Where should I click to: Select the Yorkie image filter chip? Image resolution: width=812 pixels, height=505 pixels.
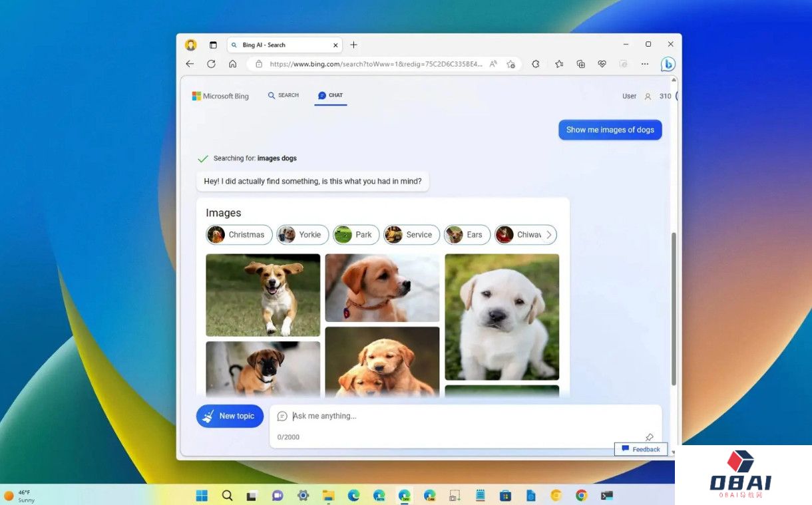click(302, 235)
